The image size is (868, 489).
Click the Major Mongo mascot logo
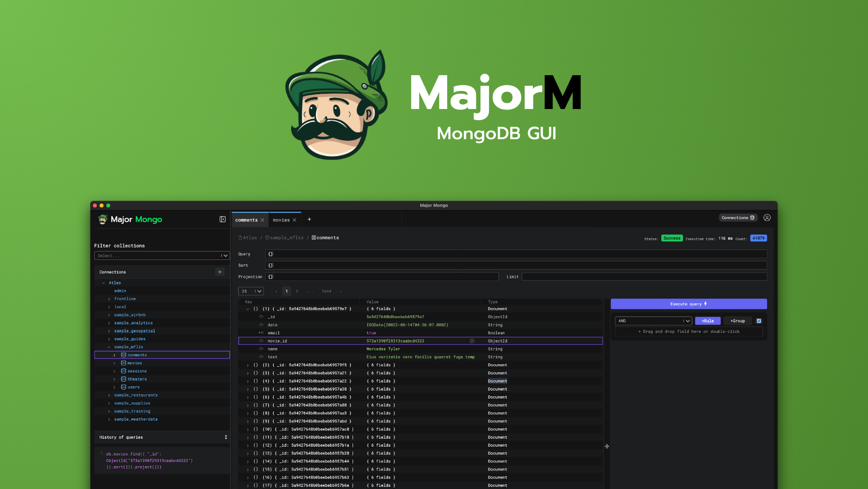(x=103, y=219)
